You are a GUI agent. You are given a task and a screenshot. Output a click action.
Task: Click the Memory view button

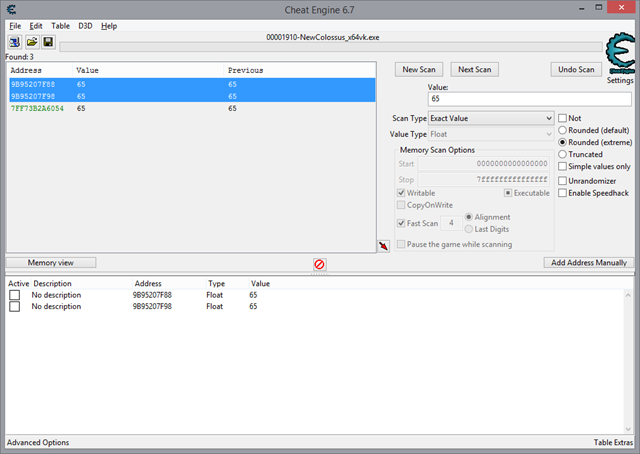[51, 262]
